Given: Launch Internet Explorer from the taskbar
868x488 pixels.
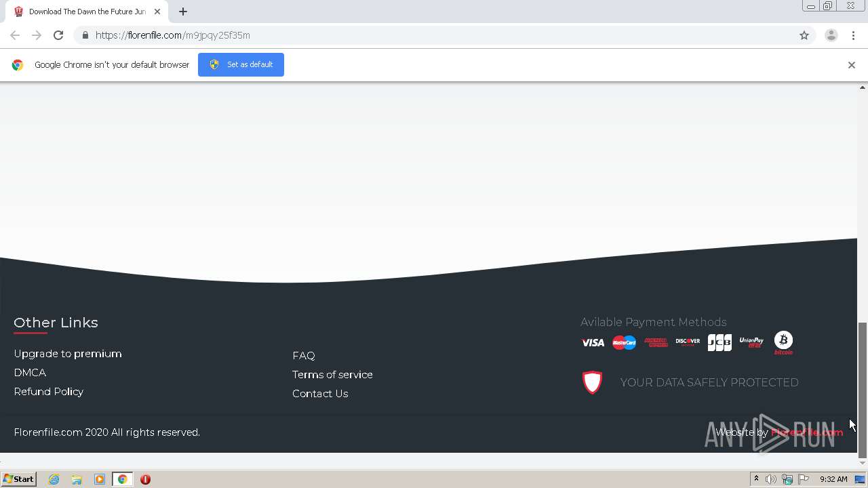Looking at the screenshot, I should pos(54,479).
